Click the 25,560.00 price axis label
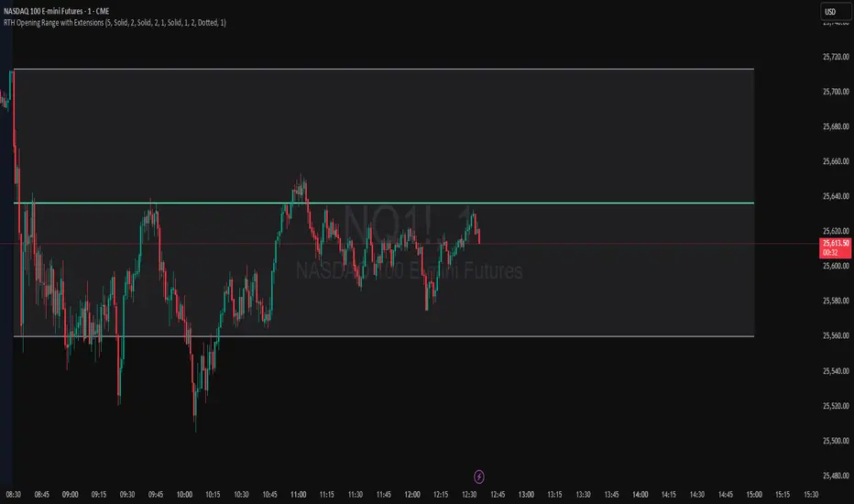The width and height of the screenshot is (854, 504). (x=833, y=335)
